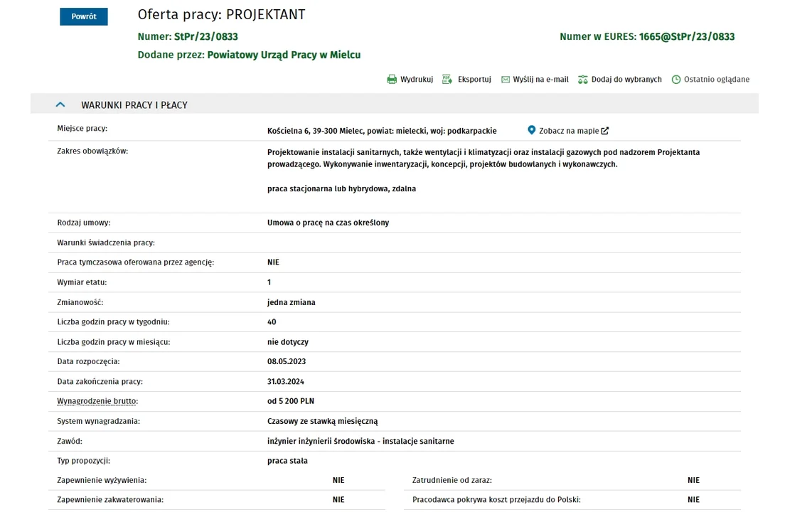Viewport: 812px width, 512px height.
Task: Click the Zakres obowiązków label
Action: pyautogui.click(x=92, y=151)
